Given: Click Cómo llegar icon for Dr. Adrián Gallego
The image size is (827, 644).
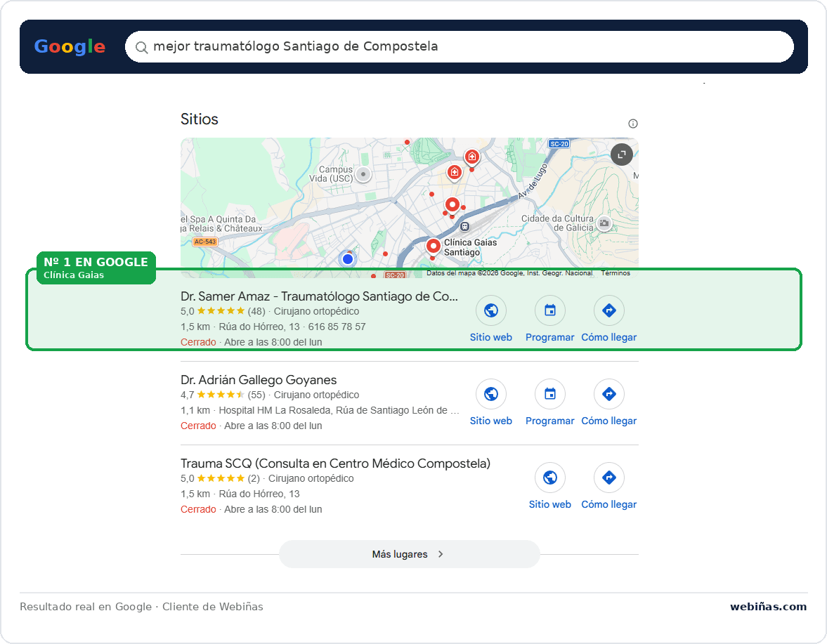Looking at the screenshot, I should [x=609, y=394].
